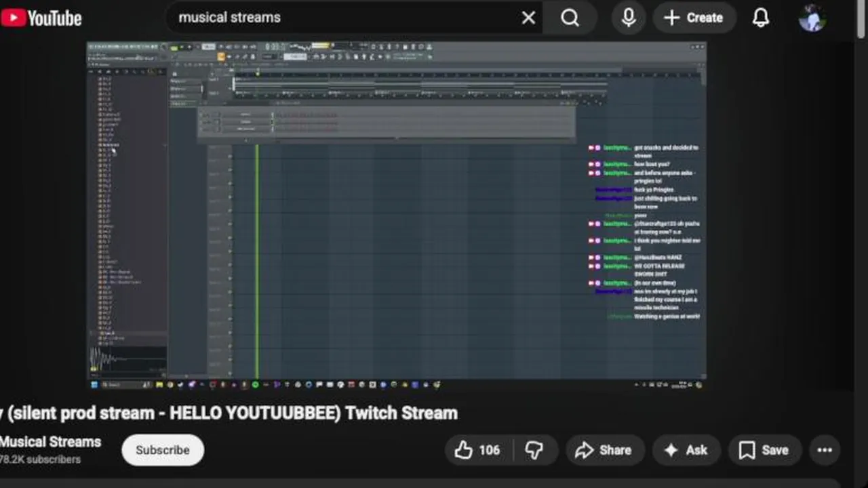Open the three-dot more actions menu
The width and height of the screenshot is (868, 488).
pos(825,450)
